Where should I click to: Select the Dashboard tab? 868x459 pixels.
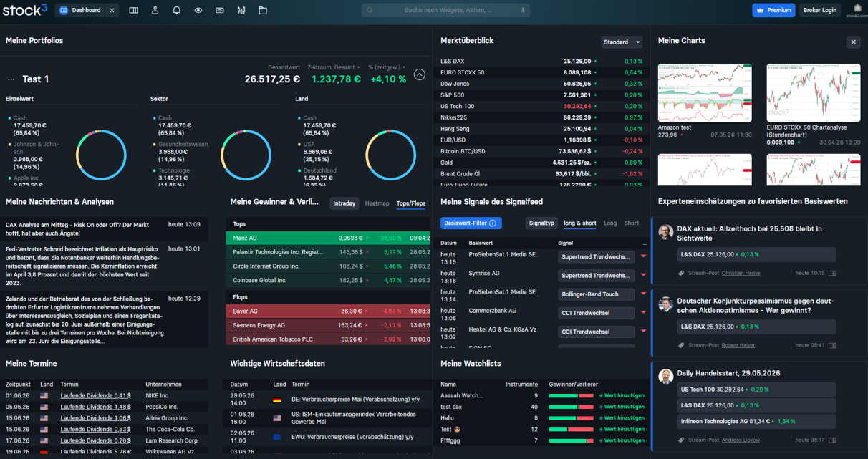(x=80, y=11)
